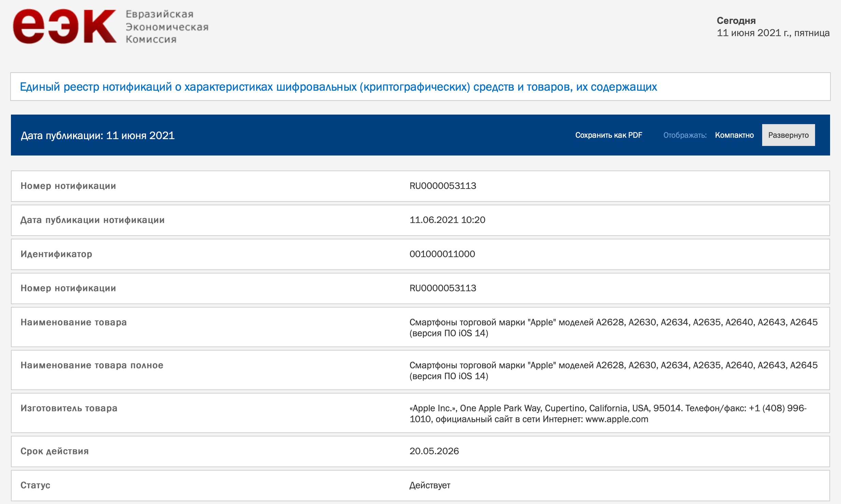
Task: Open the Единый реестр нотификаций link
Action: pos(338,87)
